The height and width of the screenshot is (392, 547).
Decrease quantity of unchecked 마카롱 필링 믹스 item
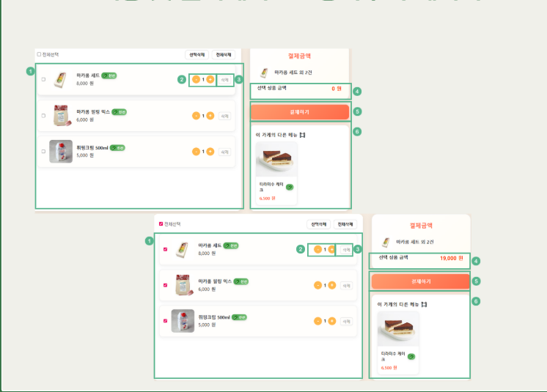196,115
